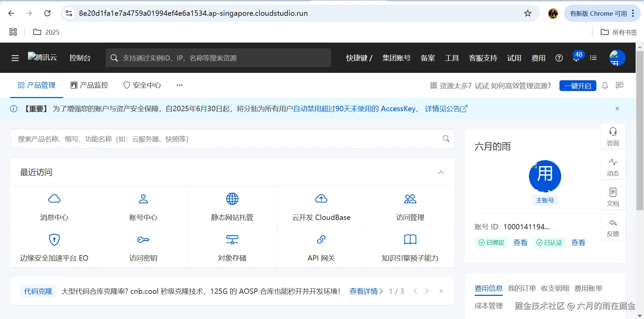Viewport: 644px width, 319px height.
Task: Focus the resource search box in top bar
Action: [x=218, y=58]
